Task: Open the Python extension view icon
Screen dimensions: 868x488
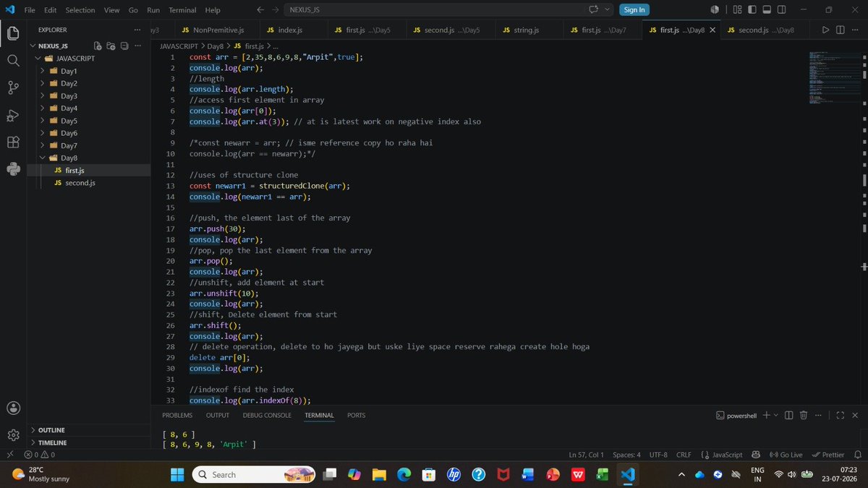Action: (x=13, y=169)
